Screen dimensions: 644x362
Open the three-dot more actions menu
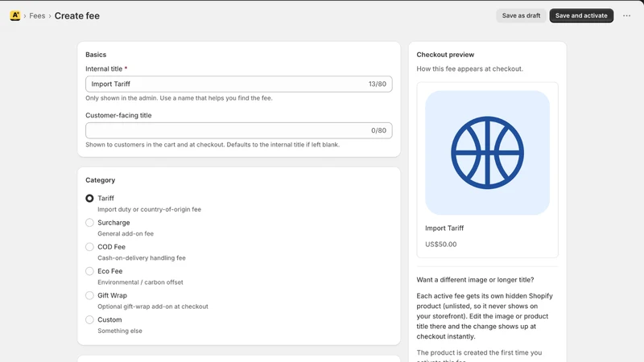[626, 15]
